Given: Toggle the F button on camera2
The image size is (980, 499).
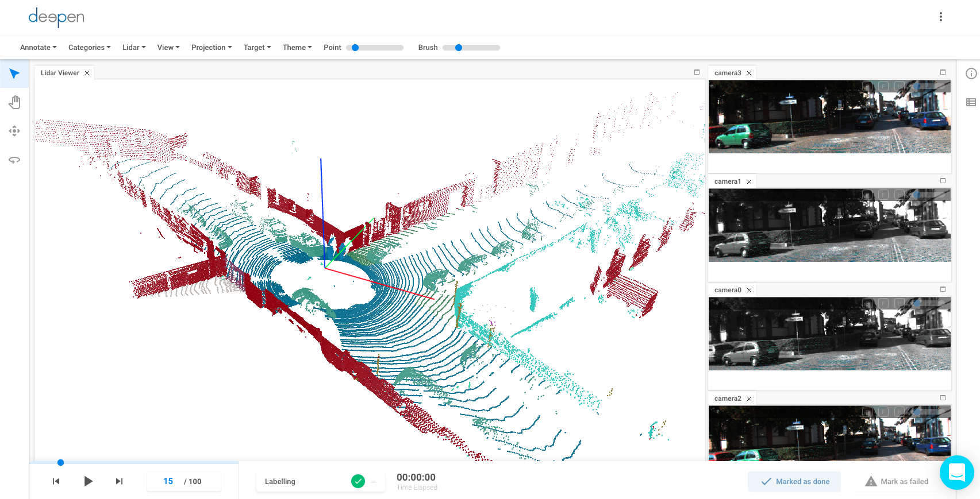Looking at the screenshot, I should click(883, 412).
